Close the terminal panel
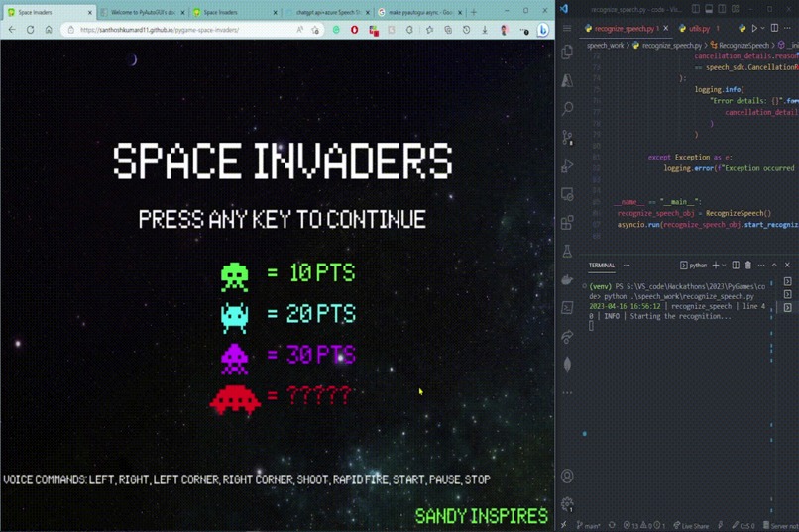The height and width of the screenshot is (532, 799). pos(787,266)
